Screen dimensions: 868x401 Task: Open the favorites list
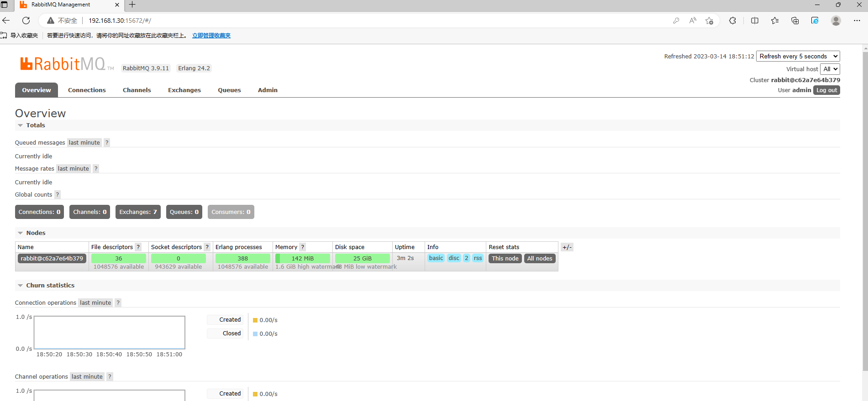(775, 21)
